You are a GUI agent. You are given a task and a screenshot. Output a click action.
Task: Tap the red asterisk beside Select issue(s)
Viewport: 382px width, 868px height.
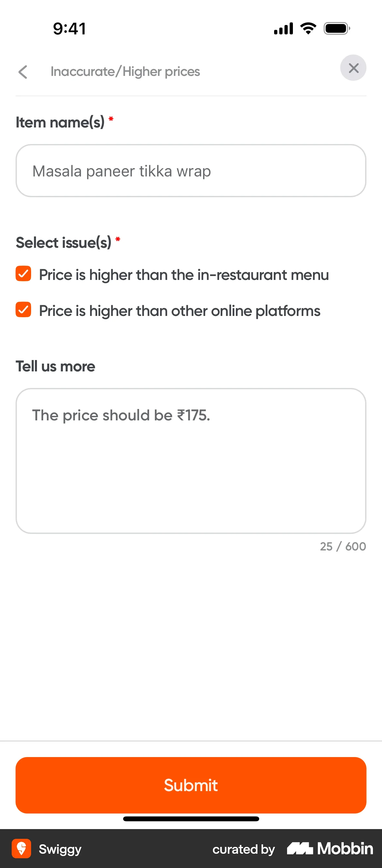click(118, 240)
